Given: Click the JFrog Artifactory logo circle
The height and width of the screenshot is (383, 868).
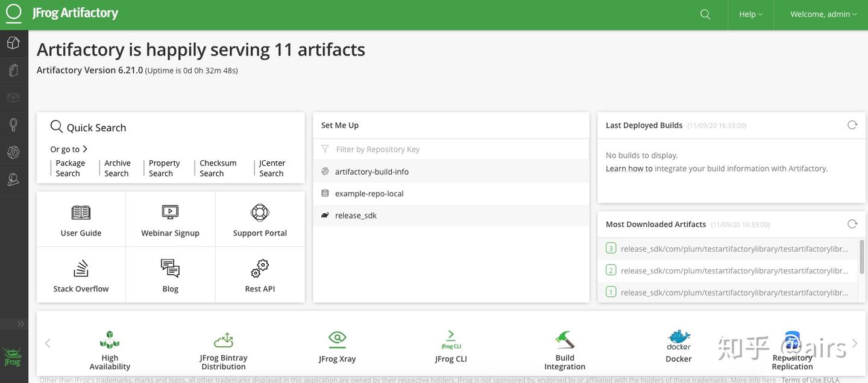Looking at the screenshot, I should (x=13, y=13).
